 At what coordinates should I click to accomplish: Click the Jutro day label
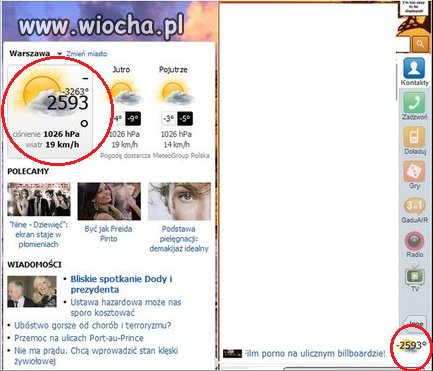coord(121,70)
